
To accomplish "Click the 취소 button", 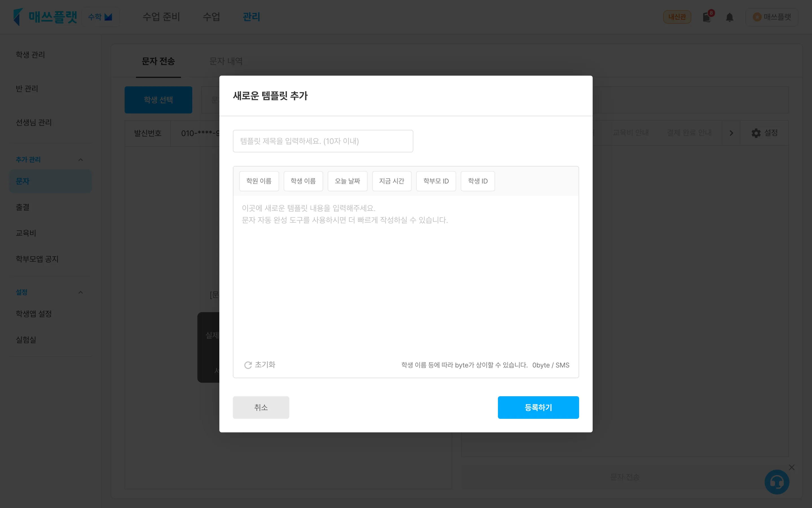I will click(x=261, y=408).
